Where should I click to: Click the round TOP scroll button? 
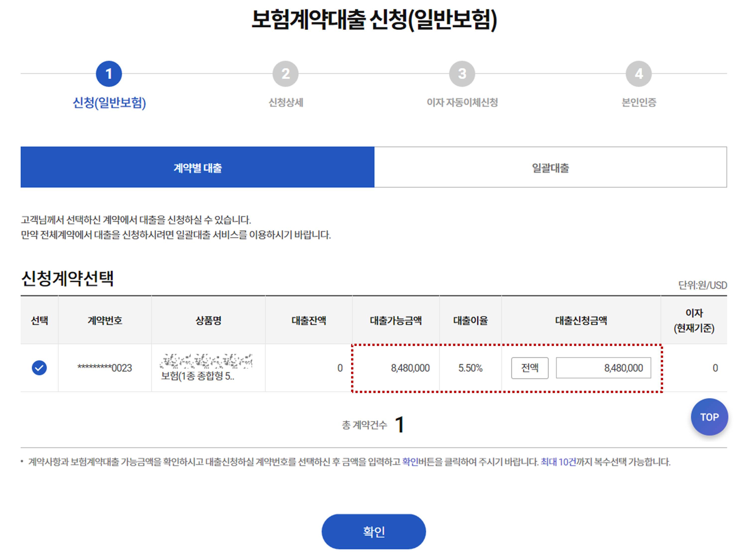coord(709,417)
